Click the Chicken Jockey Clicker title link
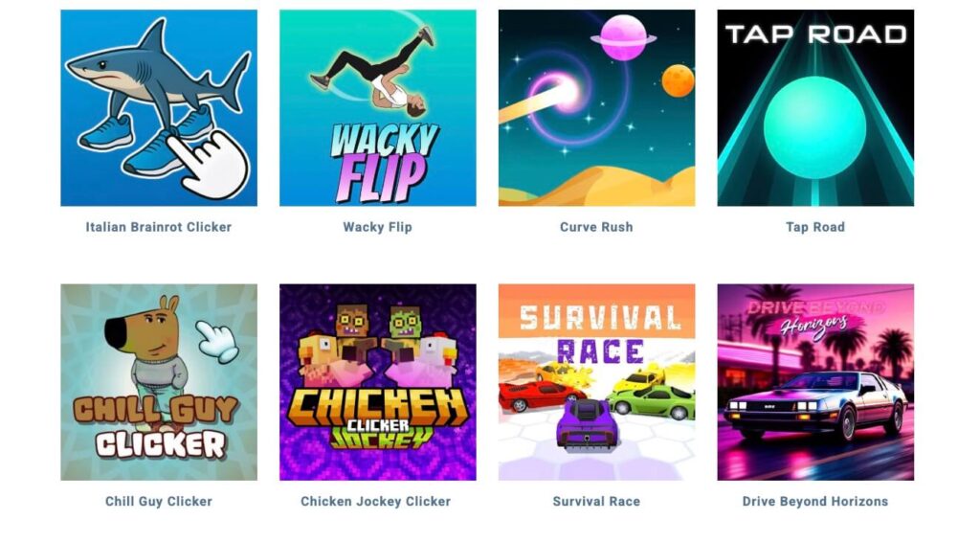 point(375,502)
